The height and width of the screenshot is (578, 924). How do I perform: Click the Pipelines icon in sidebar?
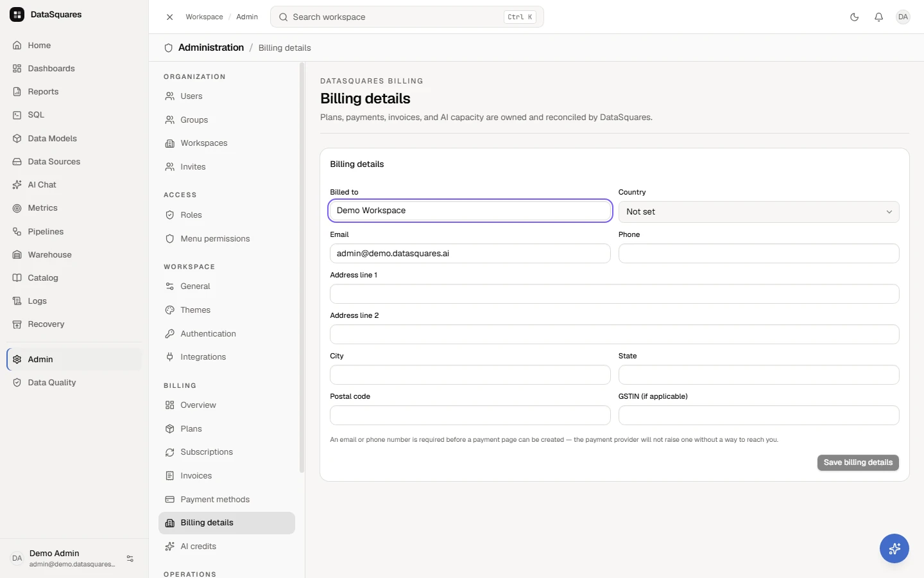pyautogui.click(x=17, y=231)
